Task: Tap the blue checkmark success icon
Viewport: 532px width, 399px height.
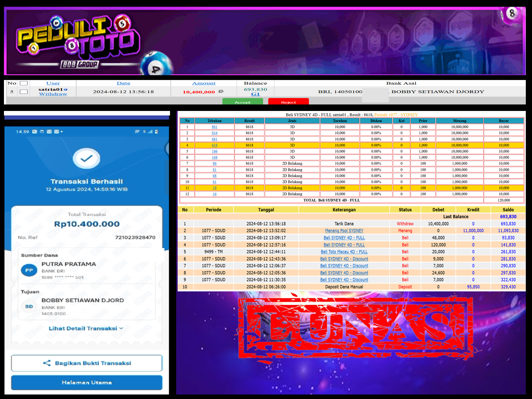Action: (86, 159)
